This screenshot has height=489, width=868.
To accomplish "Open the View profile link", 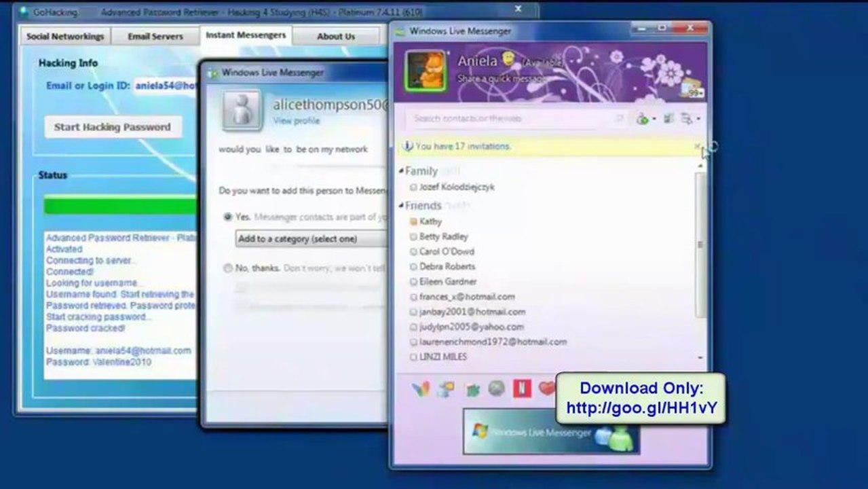I will click(296, 121).
